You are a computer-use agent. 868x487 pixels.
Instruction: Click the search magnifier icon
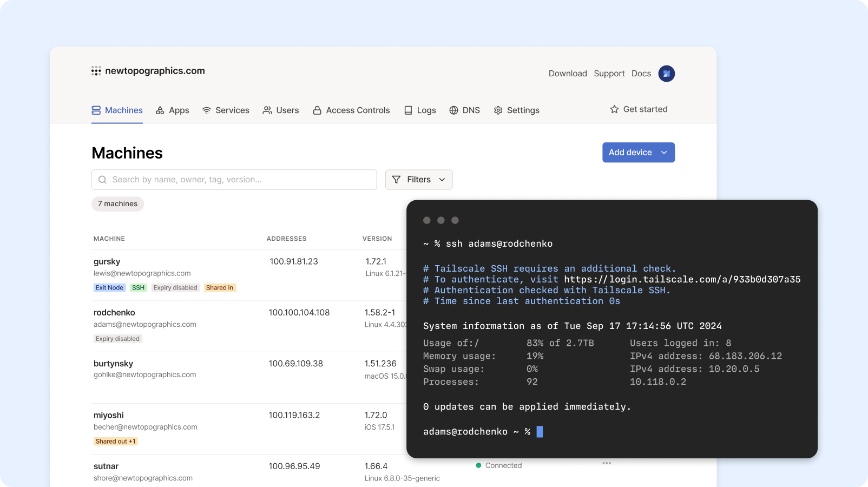point(102,180)
